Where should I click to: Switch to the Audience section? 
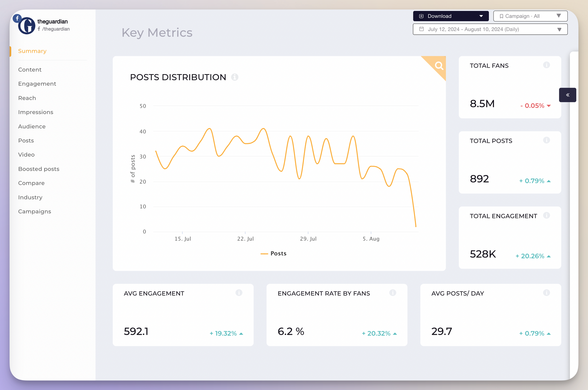coord(32,126)
